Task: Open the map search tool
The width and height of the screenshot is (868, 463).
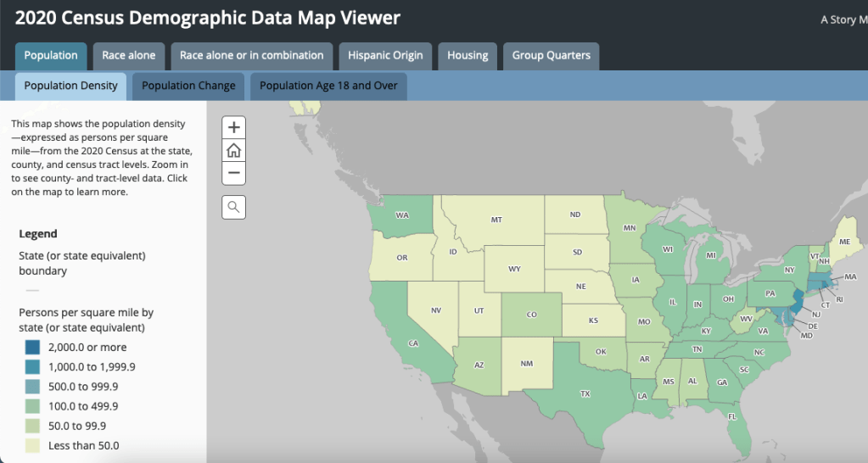Action: (234, 206)
